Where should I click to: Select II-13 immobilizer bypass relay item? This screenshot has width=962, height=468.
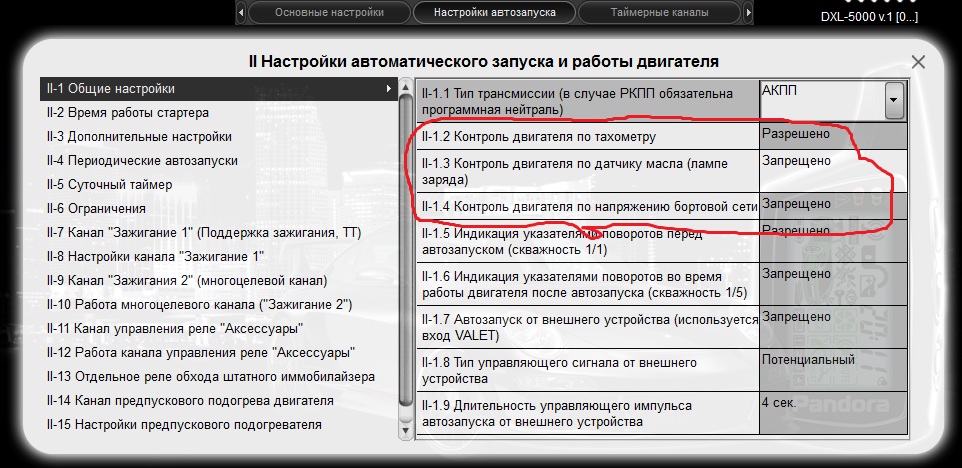pyautogui.click(x=210, y=377)
